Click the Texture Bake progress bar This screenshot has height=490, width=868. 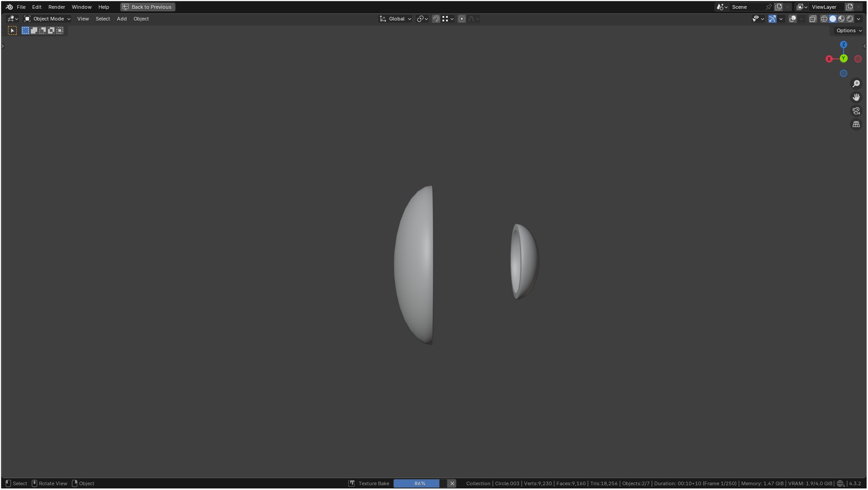420,484
